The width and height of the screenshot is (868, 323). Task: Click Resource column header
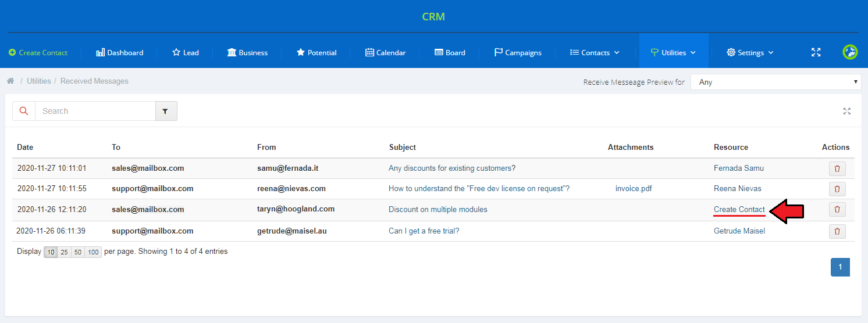tap(731, 148)
